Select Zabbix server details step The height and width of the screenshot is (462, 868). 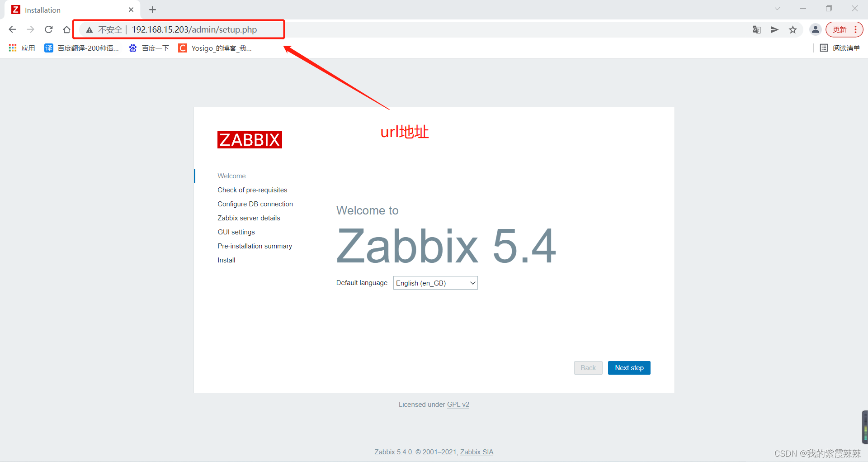click(x=249, y=218)
